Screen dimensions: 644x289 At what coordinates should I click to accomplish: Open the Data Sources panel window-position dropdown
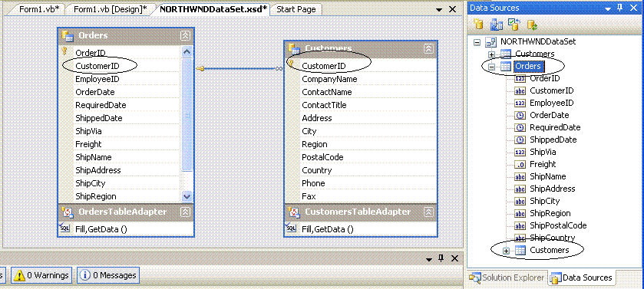(x=608, y=8)
